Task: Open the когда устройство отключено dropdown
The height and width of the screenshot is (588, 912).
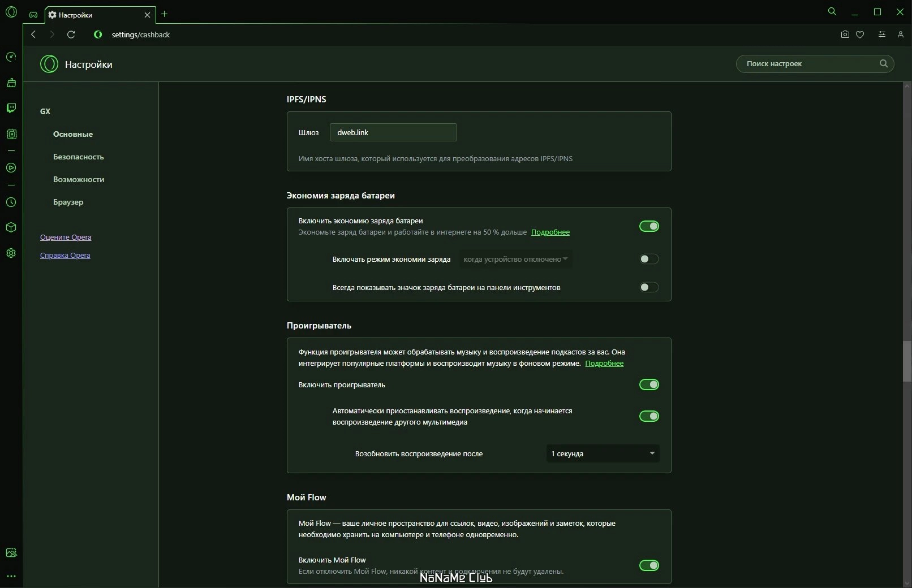Action: click(x=515, y=259)
